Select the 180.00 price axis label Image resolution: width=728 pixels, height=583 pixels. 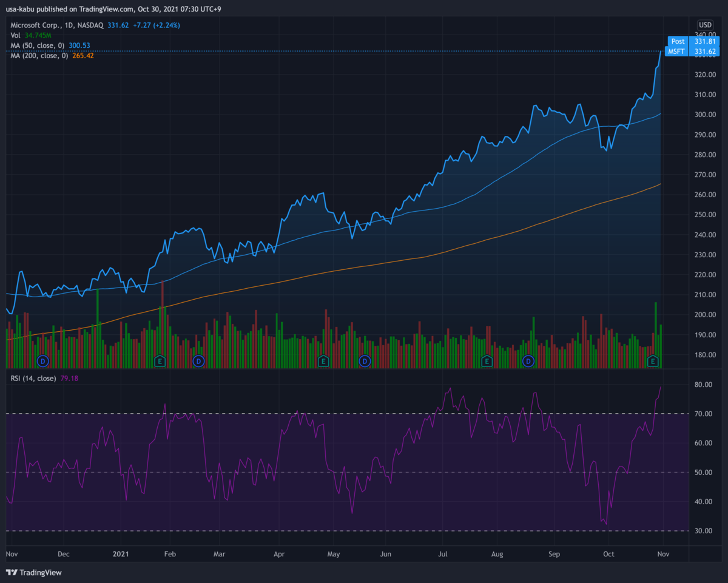pos(704,355)
